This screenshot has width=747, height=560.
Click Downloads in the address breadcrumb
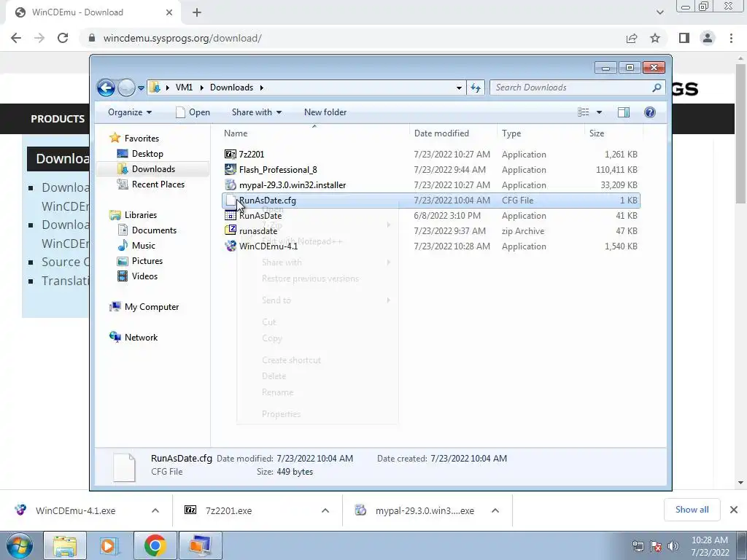click(x=231, y=87)
